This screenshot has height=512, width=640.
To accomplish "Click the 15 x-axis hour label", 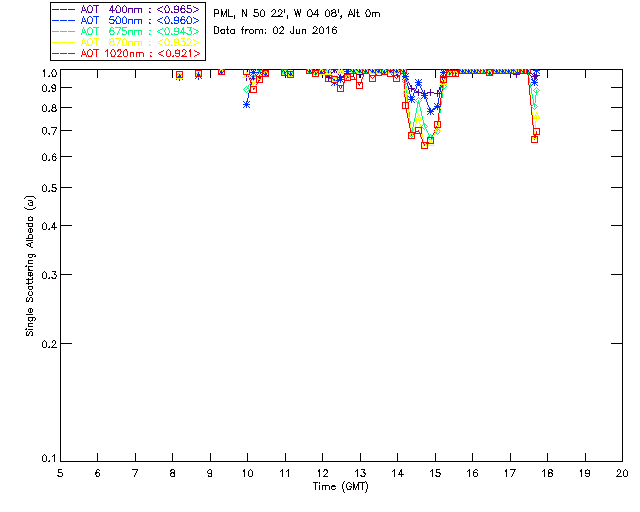I will tap(435, 473).
